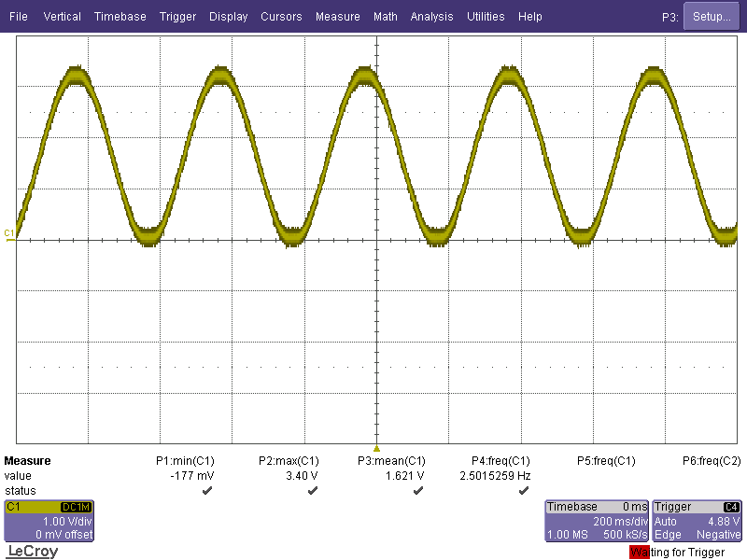This screenshot has height=560, width=747.
Task: Open the Trigger descriptor box
Action: [698, 521]
